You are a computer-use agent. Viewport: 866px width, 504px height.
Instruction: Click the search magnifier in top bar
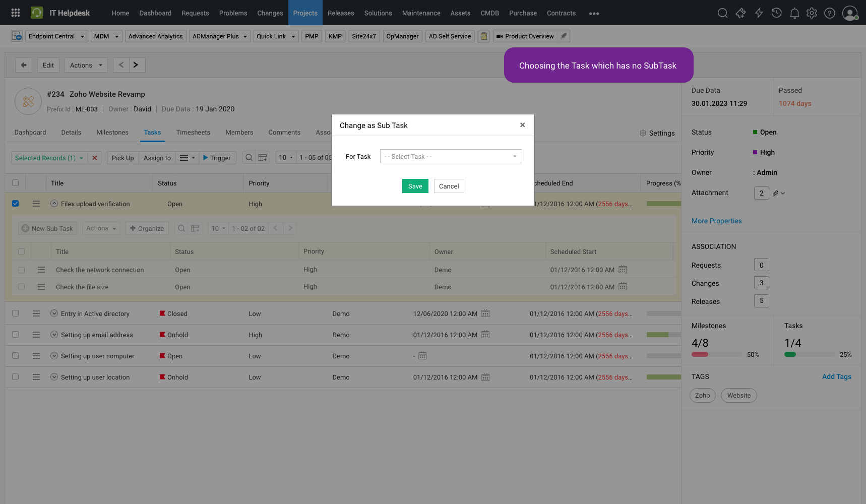[722, 13]
